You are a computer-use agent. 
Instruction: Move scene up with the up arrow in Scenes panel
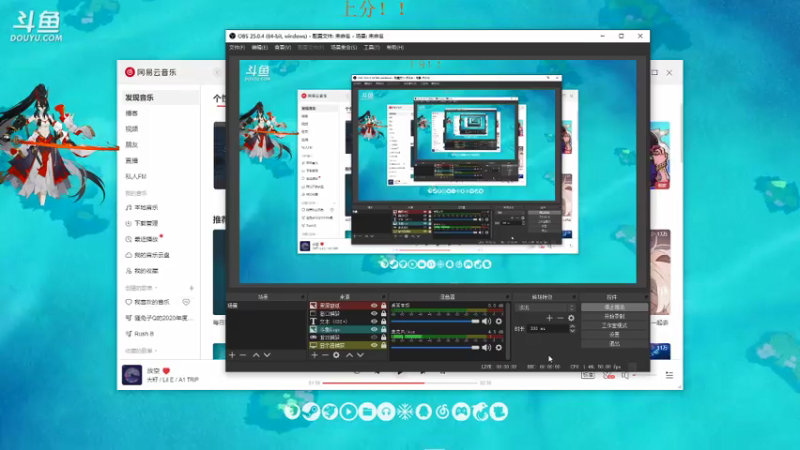click(256, 355)
